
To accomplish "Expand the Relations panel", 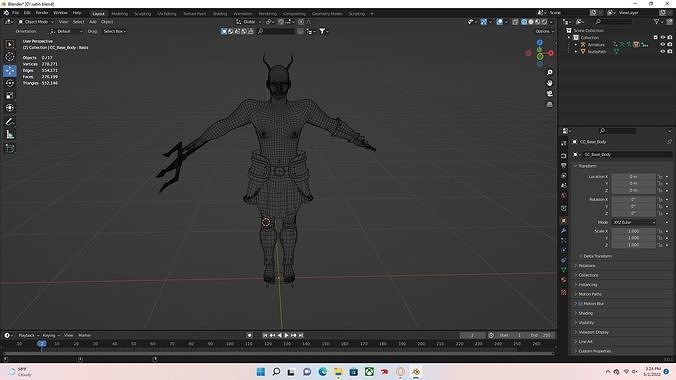I will [586, 266].
